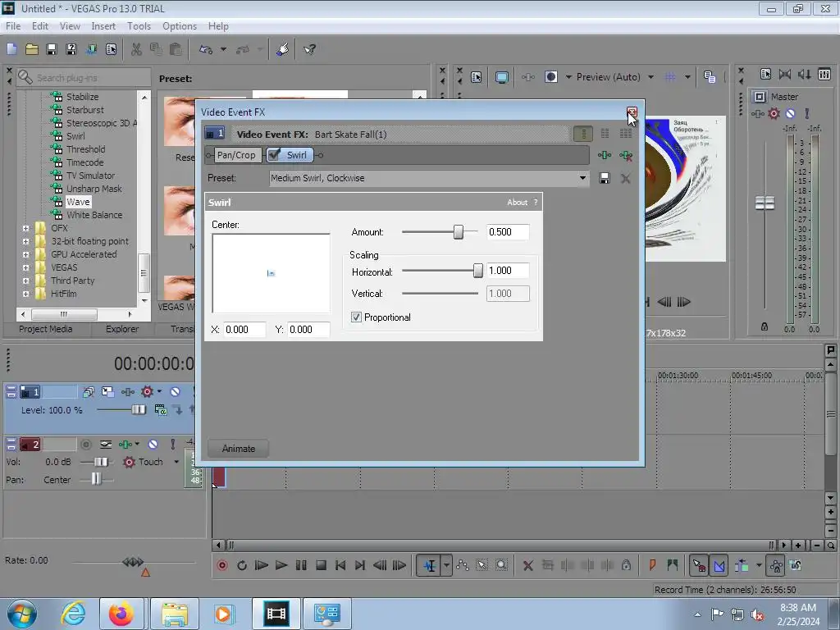
Task: Open the Touch automation mode dropdown
Action: [176, 462]
